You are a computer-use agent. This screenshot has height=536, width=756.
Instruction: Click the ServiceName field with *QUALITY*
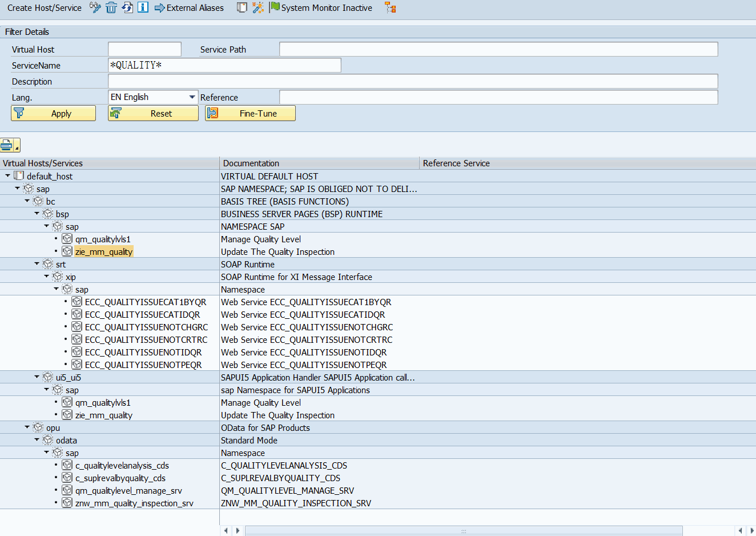tap(224, 65)
